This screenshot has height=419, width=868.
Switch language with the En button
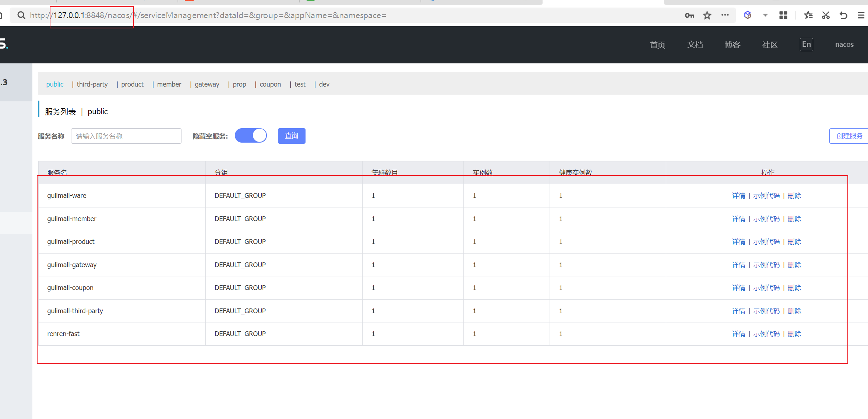[x=806, y=45]
